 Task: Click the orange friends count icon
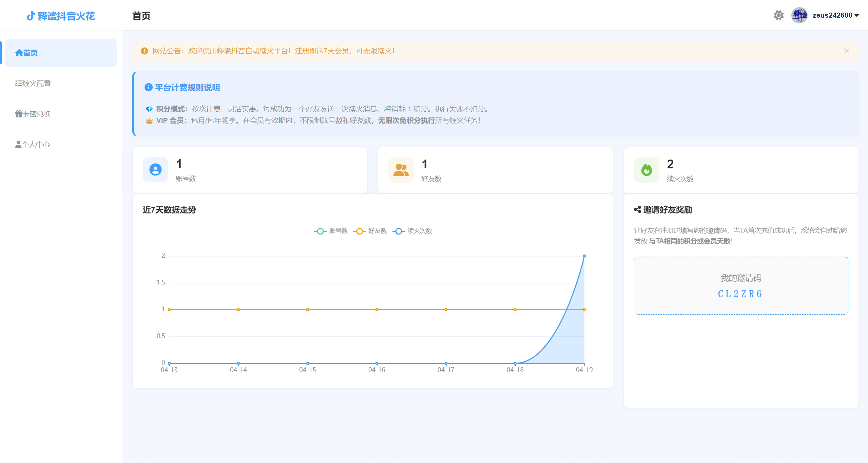click(x=401, y=170)
